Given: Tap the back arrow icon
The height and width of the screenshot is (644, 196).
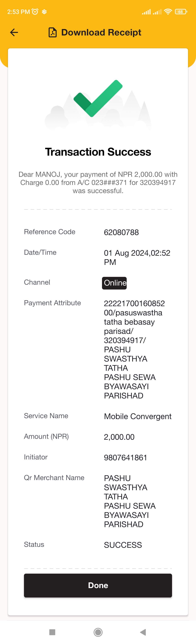Looking at the screenshot, I should point(14,32).
